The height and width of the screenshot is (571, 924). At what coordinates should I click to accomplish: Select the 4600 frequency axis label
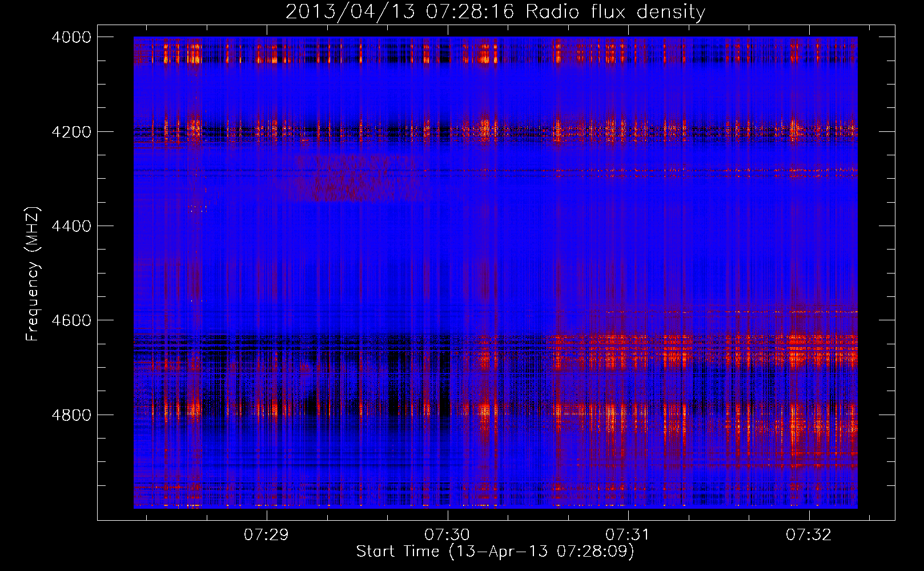click(x=71, y=320)
